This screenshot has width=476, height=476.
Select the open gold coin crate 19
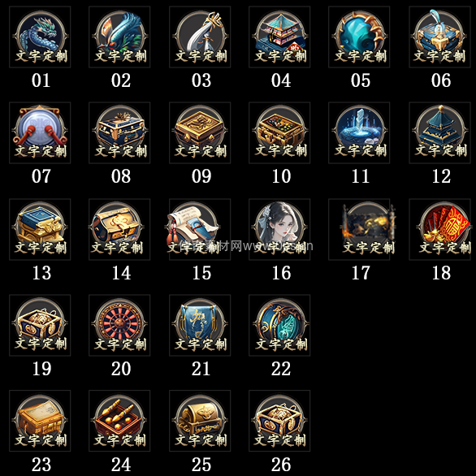pyautogui.click(x=40, y=325)
